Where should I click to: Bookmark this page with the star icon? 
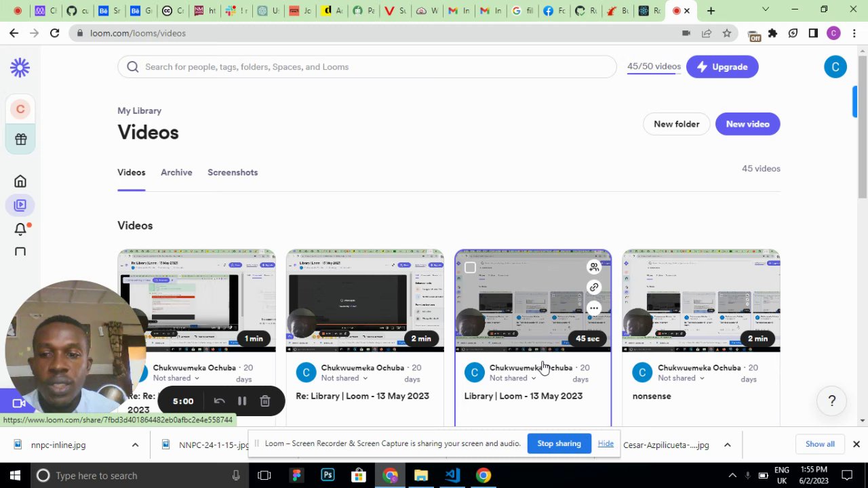(x=727, y=33)
